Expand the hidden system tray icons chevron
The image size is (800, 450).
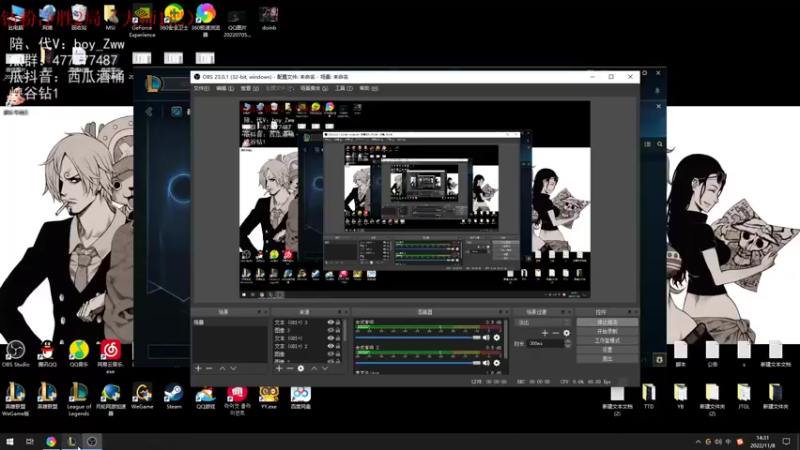[x=697, y=442]
